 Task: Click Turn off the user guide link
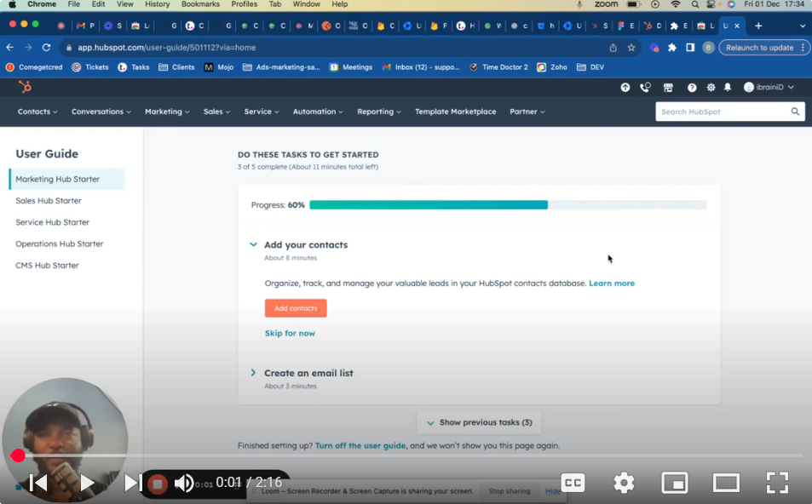(360, 445)
